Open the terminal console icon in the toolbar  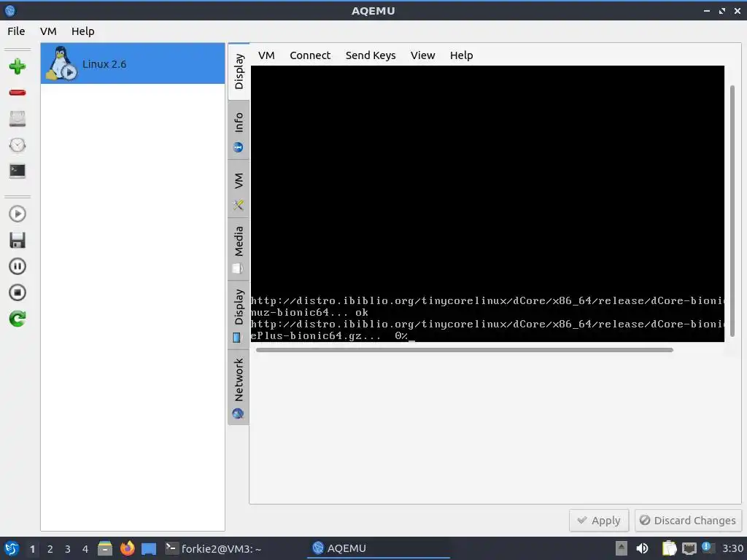(x=18, y=171)
